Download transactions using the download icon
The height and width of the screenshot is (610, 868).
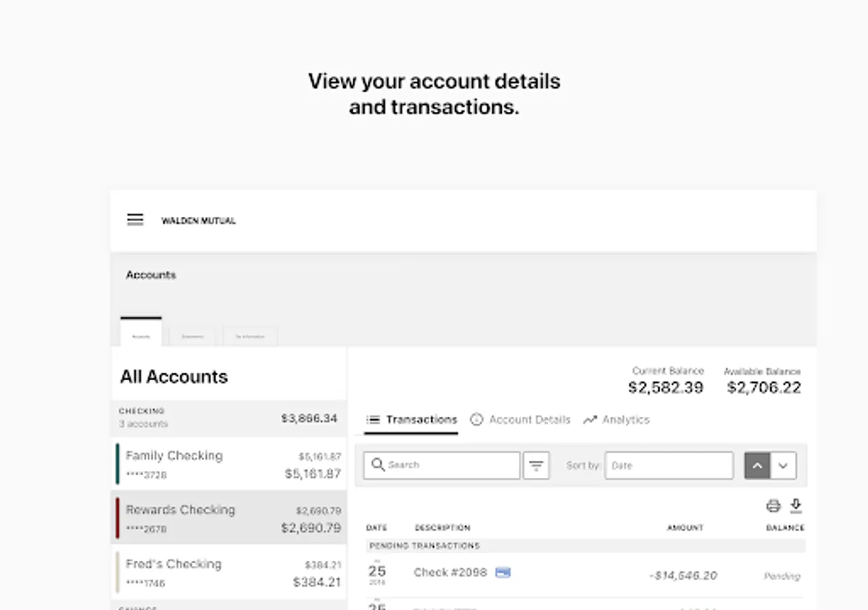[x=796, y=506]
